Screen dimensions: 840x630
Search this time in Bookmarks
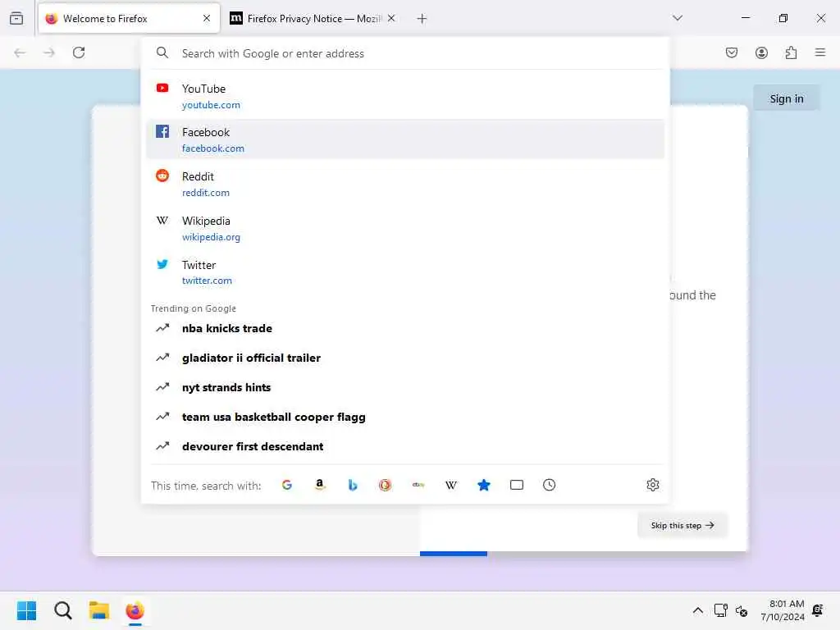pyautogui.click(x=484, y=485)
